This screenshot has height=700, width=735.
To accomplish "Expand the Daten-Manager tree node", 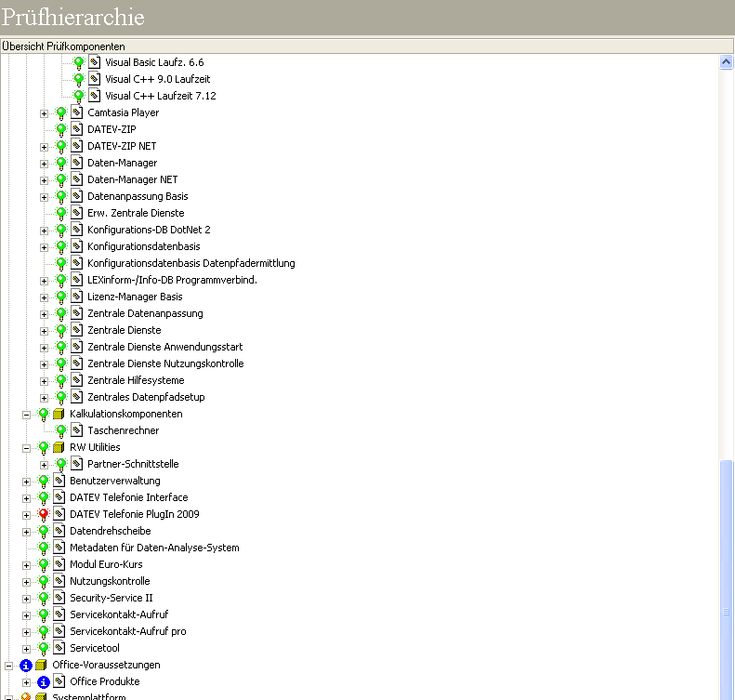I will point(44,163).
